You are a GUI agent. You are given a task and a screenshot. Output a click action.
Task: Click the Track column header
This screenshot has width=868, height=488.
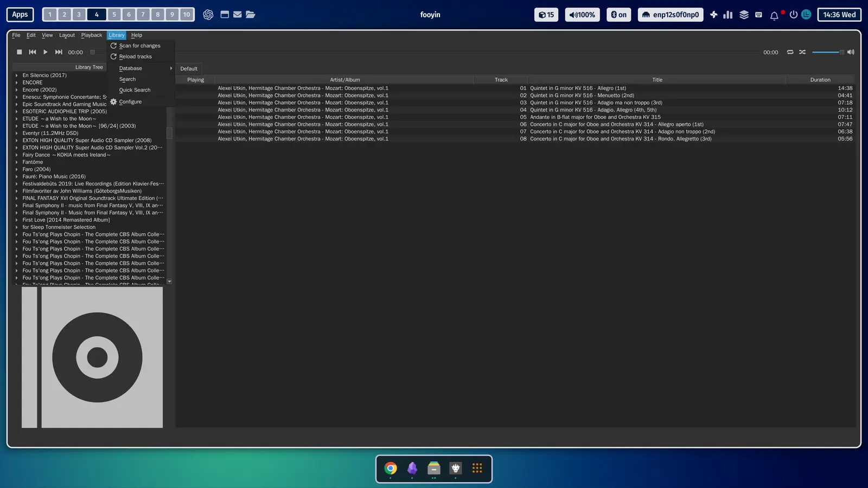[x=501, y=80]
